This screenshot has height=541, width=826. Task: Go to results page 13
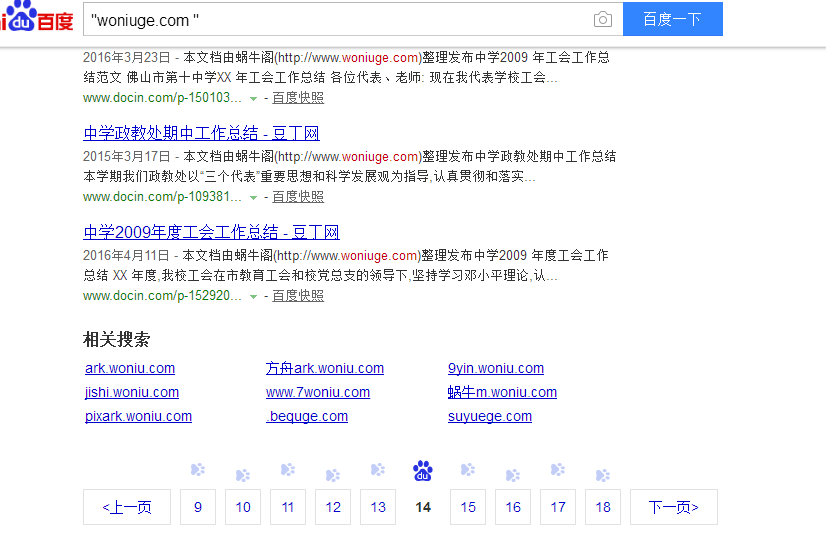378,507
